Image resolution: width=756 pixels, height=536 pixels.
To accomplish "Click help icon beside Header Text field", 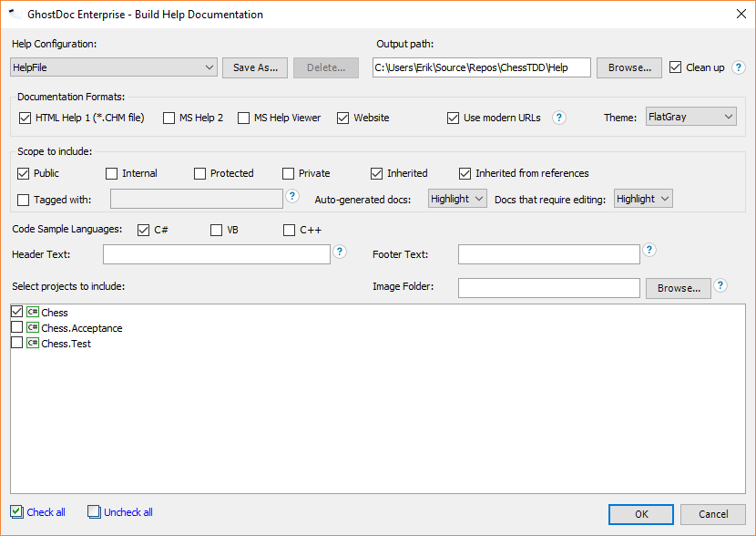I will 340,252.
